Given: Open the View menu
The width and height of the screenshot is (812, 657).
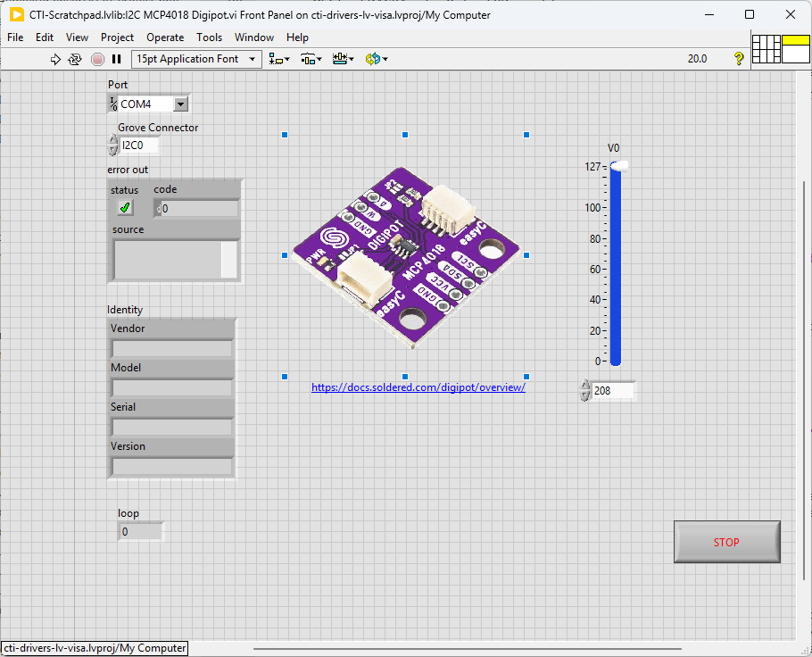Looking at the screenshot, I should tap(77, 37).
